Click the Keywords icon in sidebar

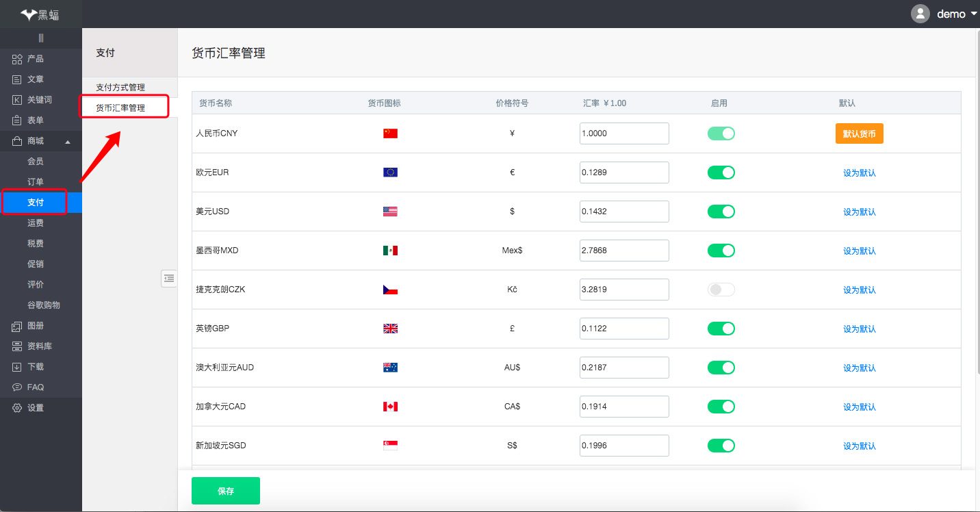pos(17,100)
